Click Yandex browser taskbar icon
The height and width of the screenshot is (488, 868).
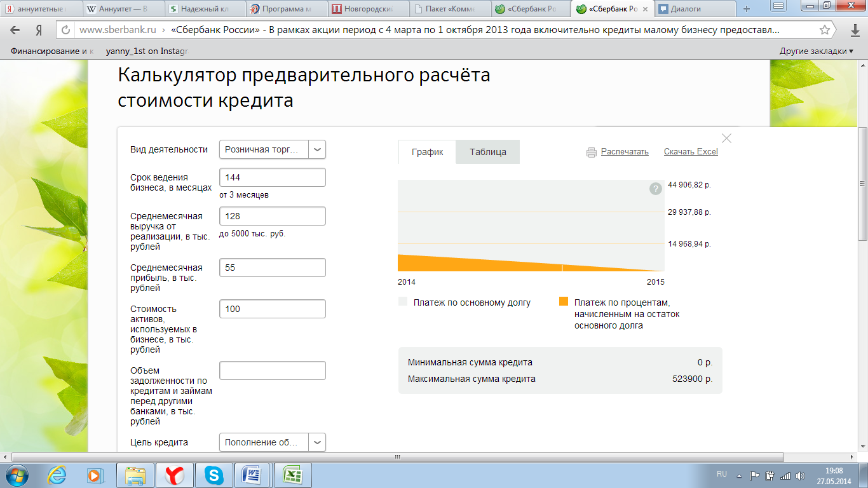(175, 475)
